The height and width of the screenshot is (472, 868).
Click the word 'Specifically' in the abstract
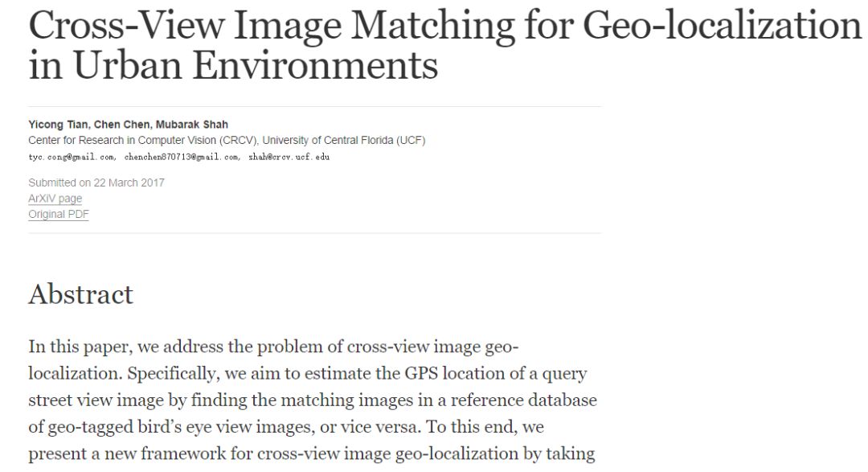click(173, 374)
